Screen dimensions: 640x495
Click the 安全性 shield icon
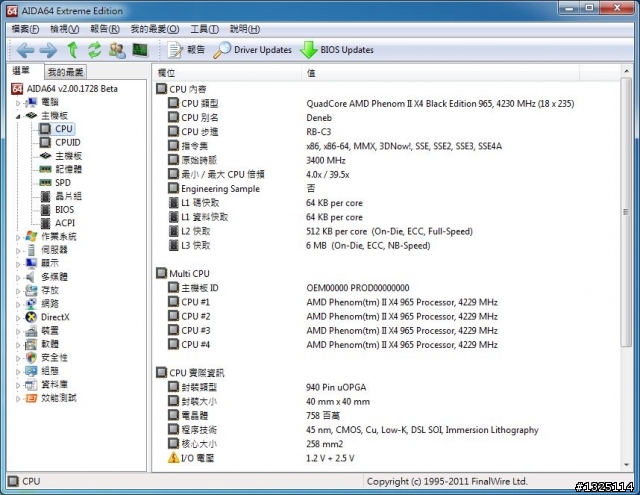[31, 357]
